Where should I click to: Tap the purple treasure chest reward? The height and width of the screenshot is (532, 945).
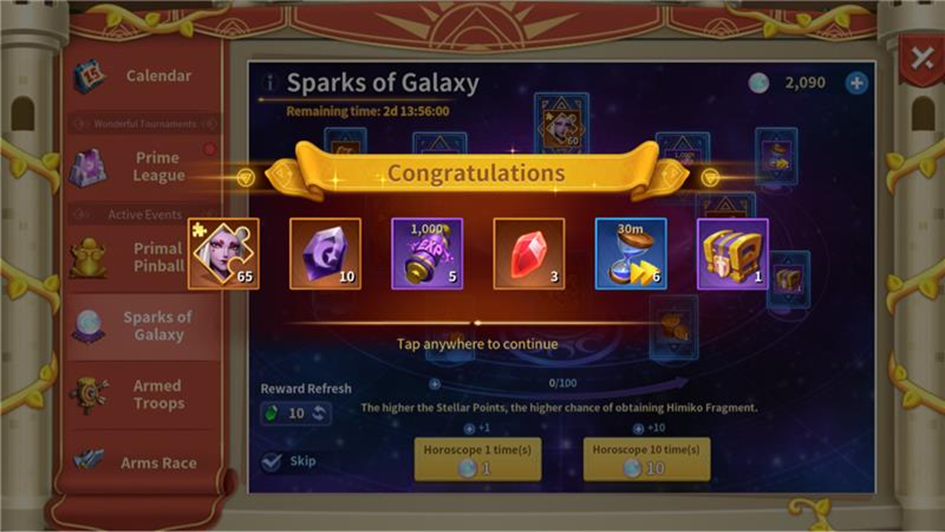(x=733, y=254)
